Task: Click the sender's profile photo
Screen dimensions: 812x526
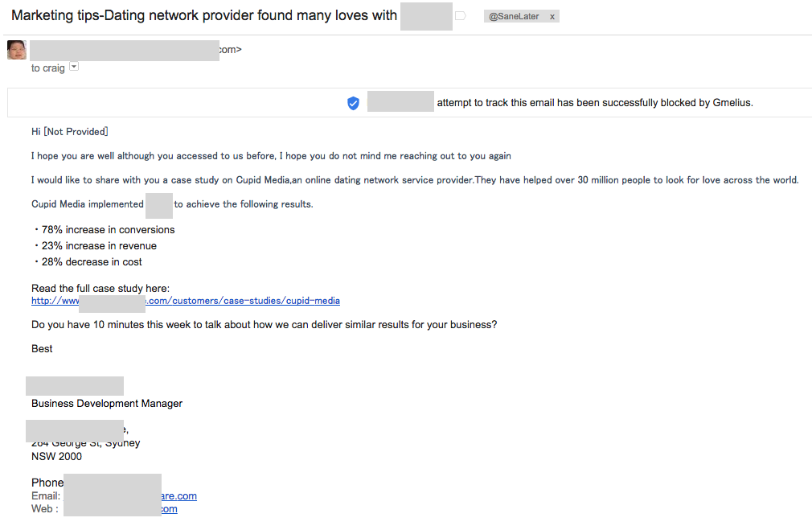Action: 16,50
